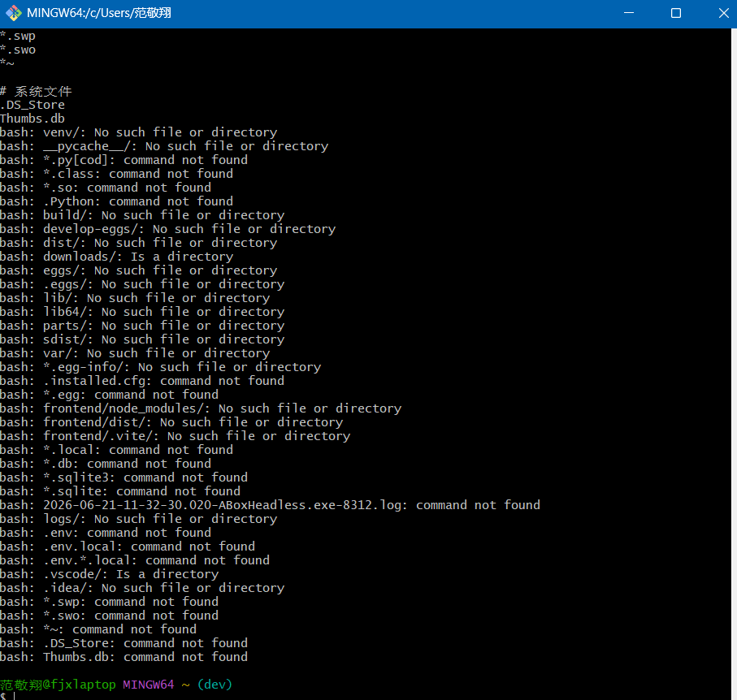
Task: Click the 'bash: *.py[cod]: command not found' line
Action: [x=124, y=160]
